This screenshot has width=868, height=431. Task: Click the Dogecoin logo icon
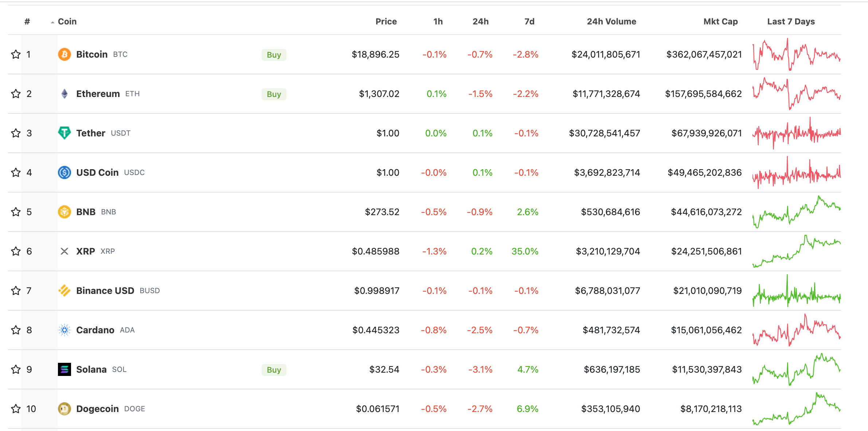click(64, 409)
